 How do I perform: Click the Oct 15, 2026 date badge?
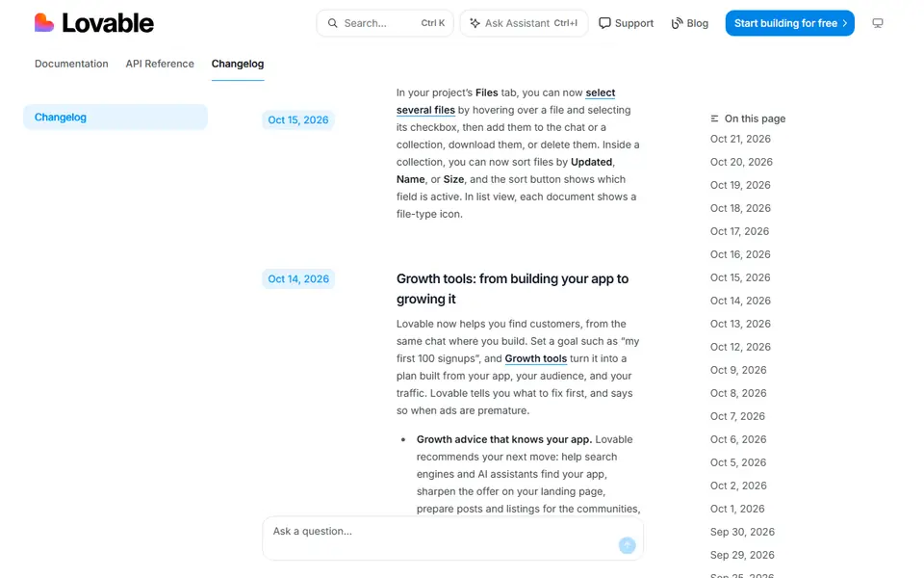coord(298,119)
